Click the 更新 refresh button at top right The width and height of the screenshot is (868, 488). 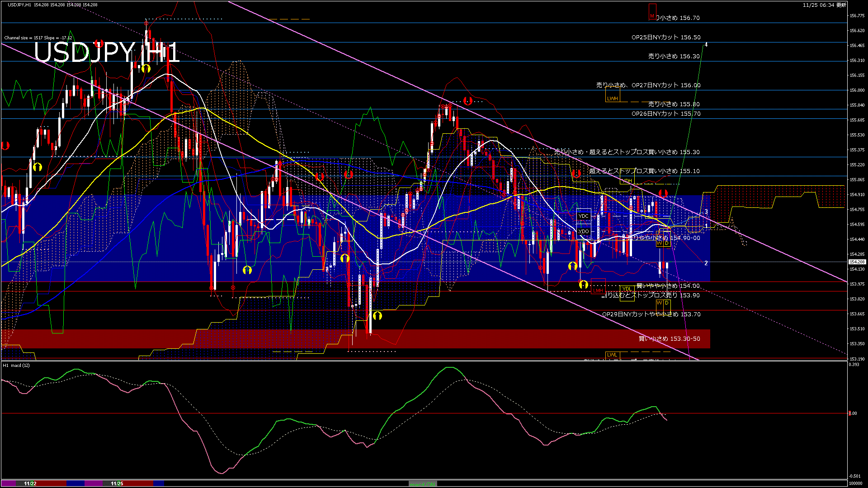pyautogui.click(x=841, y=5)
